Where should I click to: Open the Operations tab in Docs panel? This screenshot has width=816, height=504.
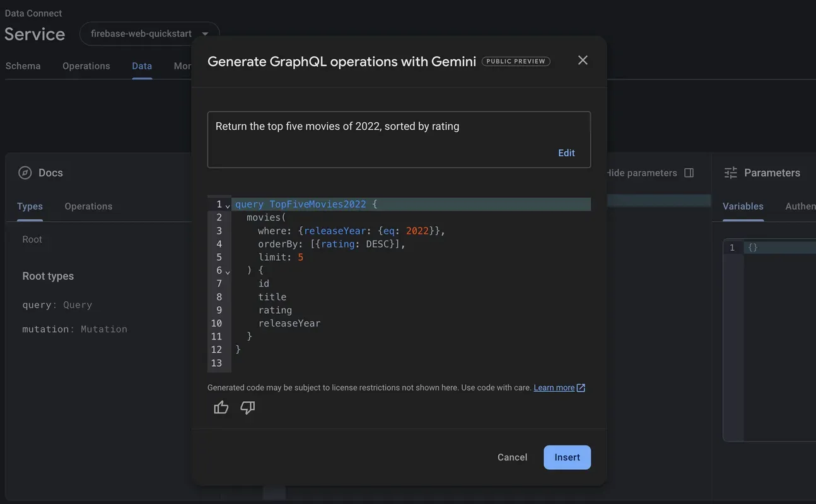point(88,206)
